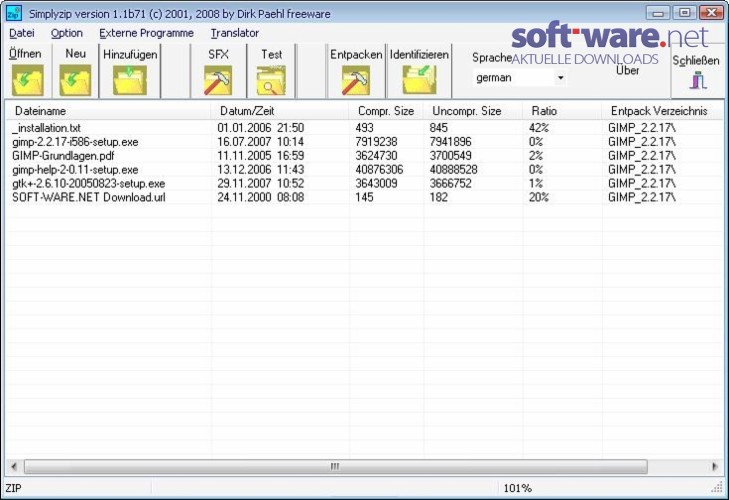729x500 pixels.
Task: Click the Test magnifier folder icon
Action: 271,80
